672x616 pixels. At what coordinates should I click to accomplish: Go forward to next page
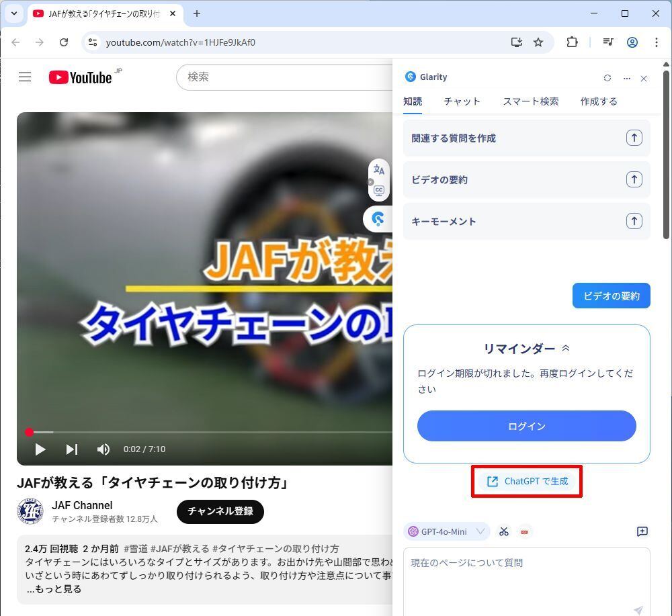point(40,42)
